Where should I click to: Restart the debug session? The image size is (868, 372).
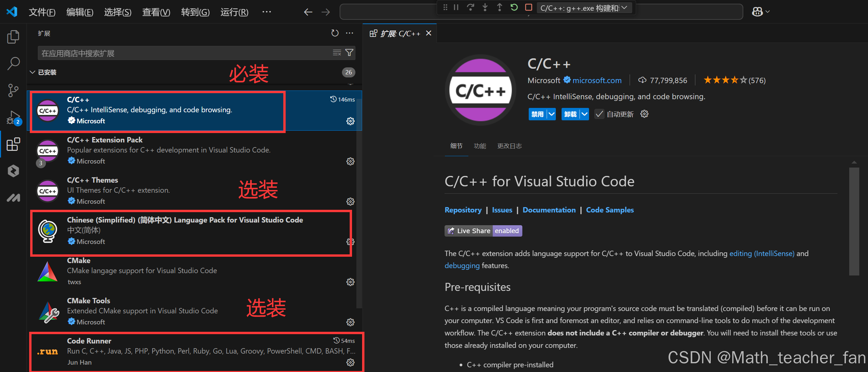coord(514,7)
